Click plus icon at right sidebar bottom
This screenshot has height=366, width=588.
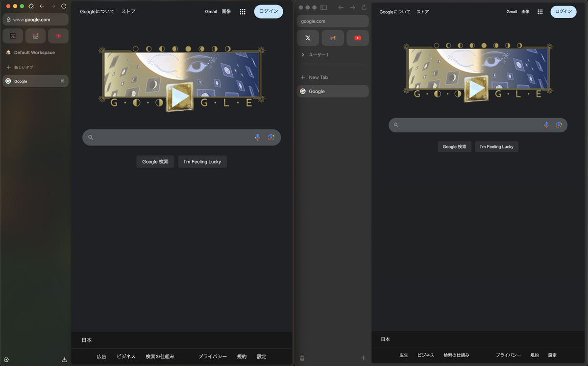pyautogui.click(x=363, y=358)
